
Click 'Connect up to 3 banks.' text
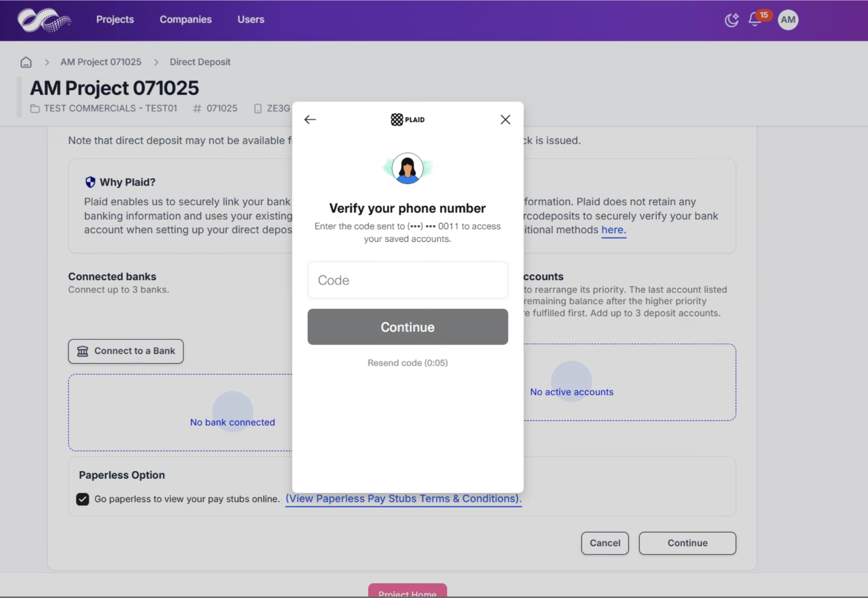tap(119, 290)
